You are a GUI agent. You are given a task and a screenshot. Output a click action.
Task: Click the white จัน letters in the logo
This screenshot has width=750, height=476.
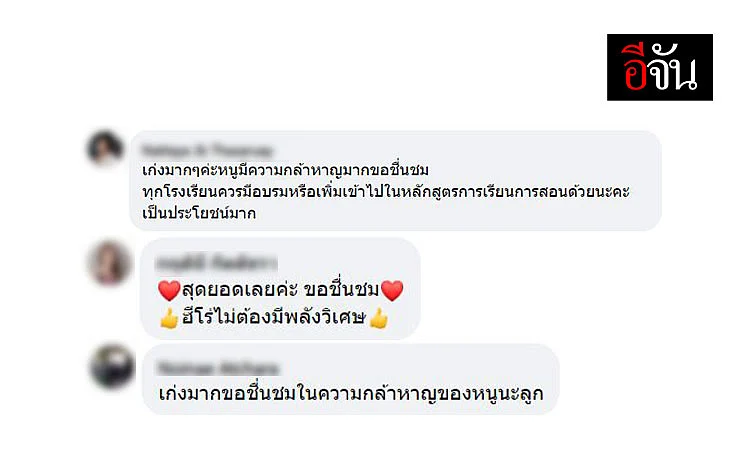[672, 67]
